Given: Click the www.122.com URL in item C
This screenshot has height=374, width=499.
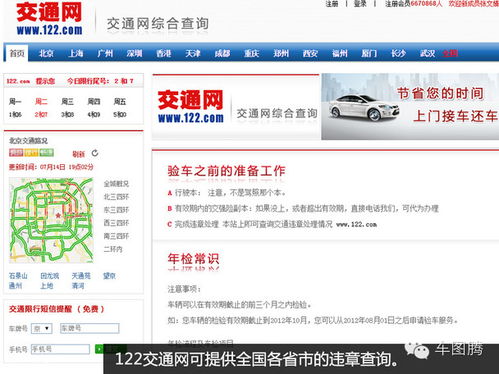Looking at the screenshot, I should pyautogui.click(x=356, y=225).
